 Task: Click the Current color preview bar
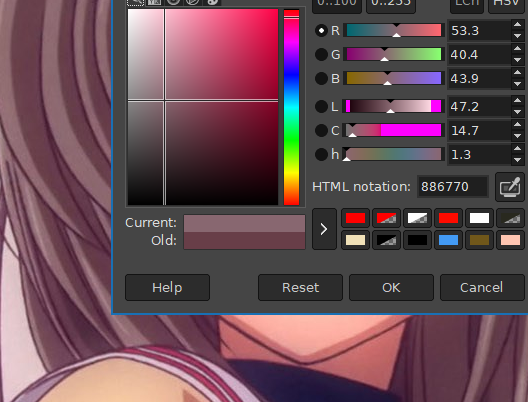click(244, 224)
